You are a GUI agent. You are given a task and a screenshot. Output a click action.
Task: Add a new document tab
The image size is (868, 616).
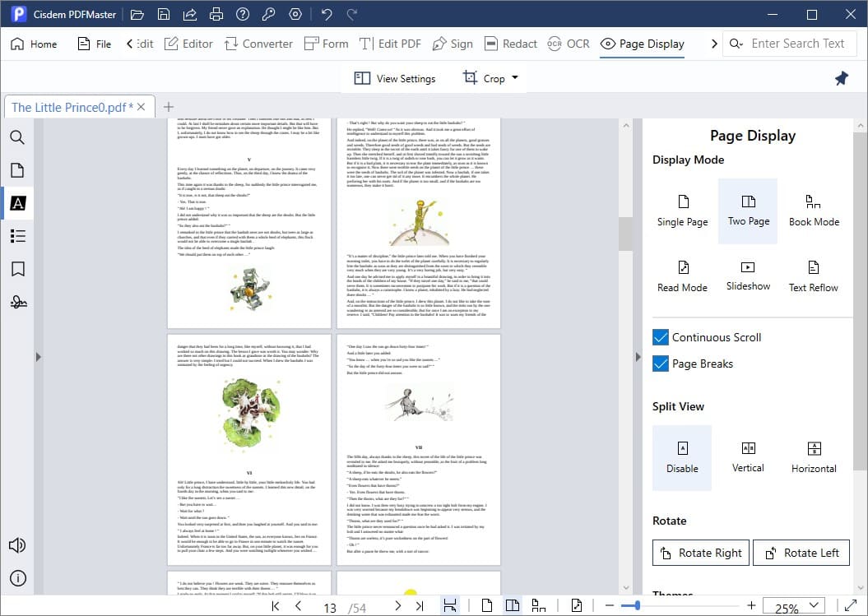[x=169, y=107]
